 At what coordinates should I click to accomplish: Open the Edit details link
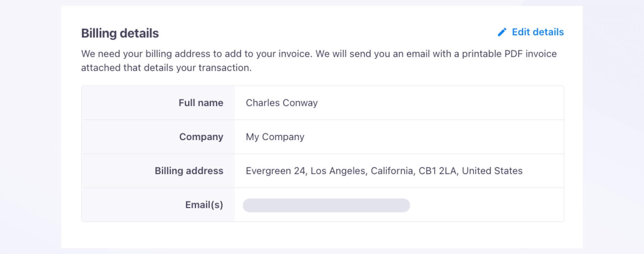(537, 32)
